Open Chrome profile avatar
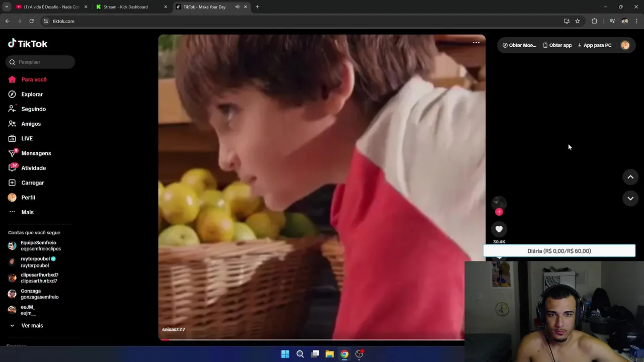The width and height of the screenshot is (644, 362). [x=624, y=21]
